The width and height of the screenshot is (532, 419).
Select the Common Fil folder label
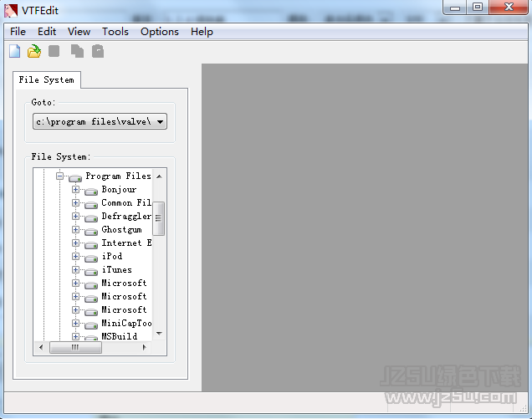pyautogui.click(x=126, y=203)
